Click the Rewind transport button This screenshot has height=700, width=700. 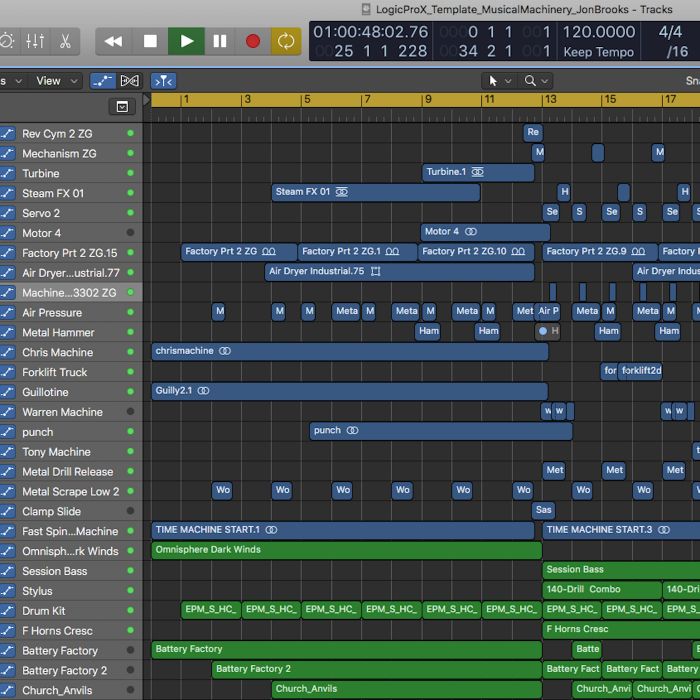113,42
